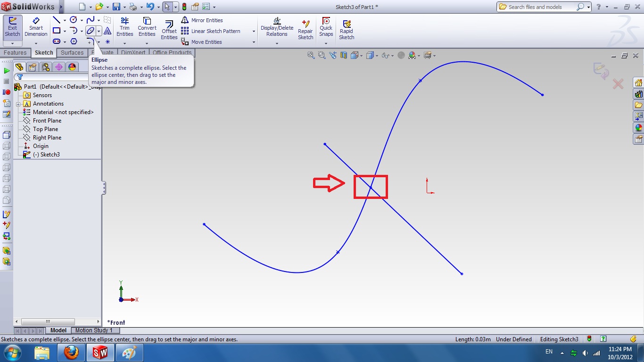Click the Trim Entities tool
The image size is (644, 362).
pos(124,27)
